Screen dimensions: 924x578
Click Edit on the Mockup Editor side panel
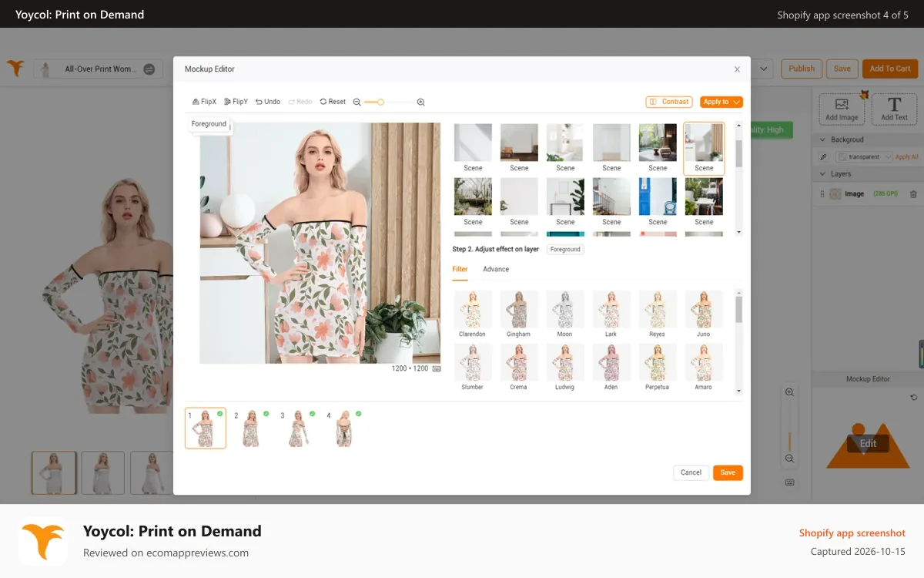868,443
